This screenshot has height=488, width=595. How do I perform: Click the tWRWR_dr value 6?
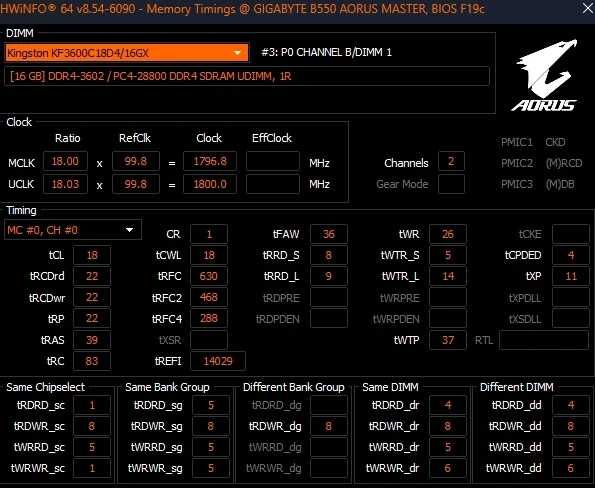tap(448, 468)
